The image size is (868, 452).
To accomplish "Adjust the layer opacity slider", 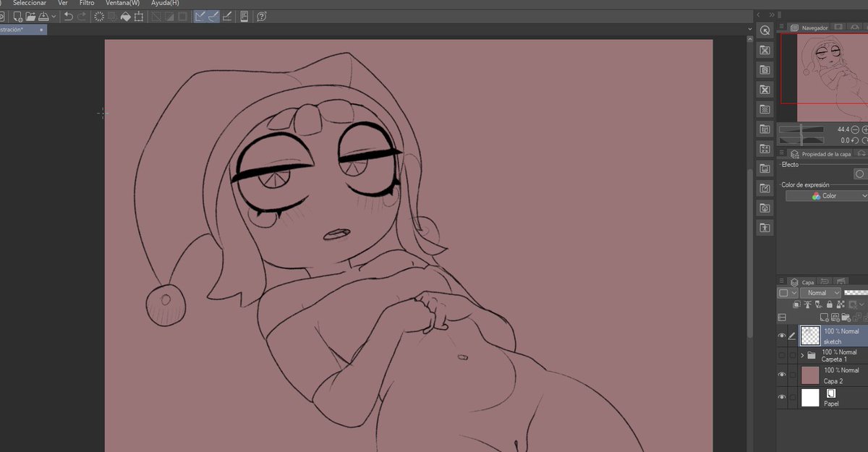I will click(856, 293).
